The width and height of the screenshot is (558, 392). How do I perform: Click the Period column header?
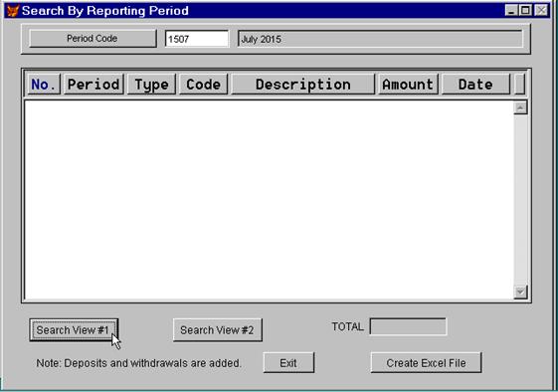(93, 85)
